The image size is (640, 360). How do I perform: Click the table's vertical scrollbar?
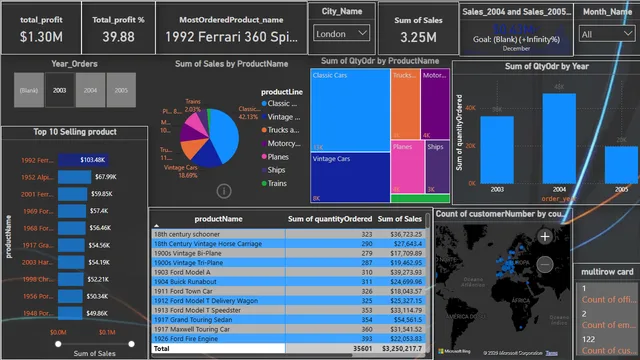[427, 221]
